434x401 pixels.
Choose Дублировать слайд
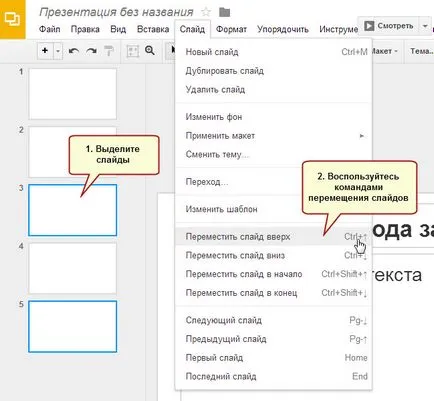tap(273, 71)
